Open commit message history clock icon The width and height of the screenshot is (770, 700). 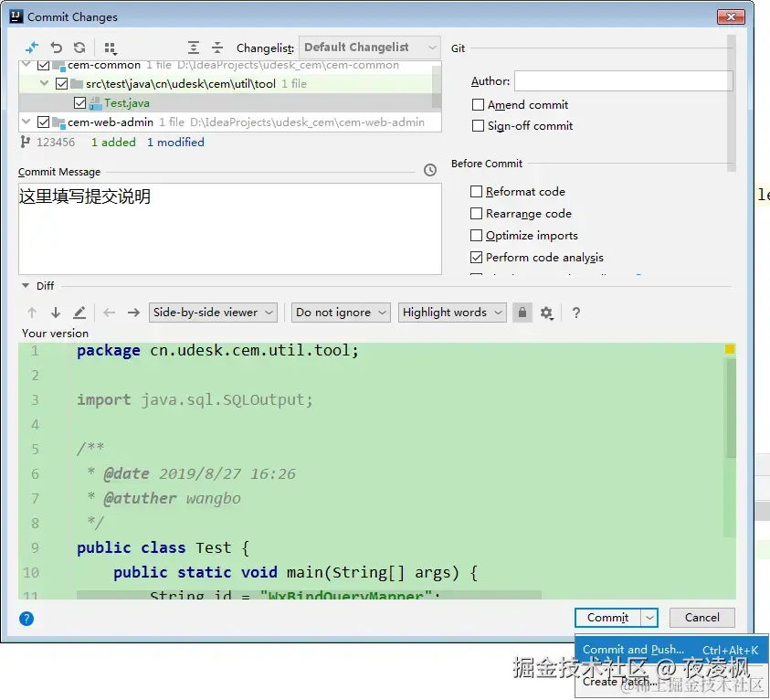430,170
